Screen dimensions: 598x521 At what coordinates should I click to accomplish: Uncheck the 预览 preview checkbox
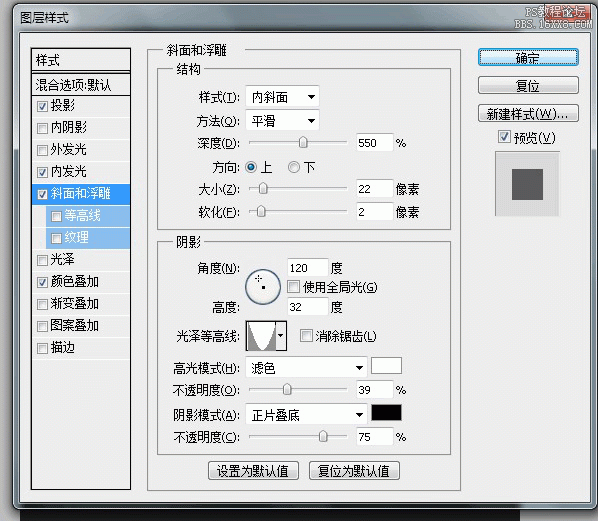click(x=504, y=137)
